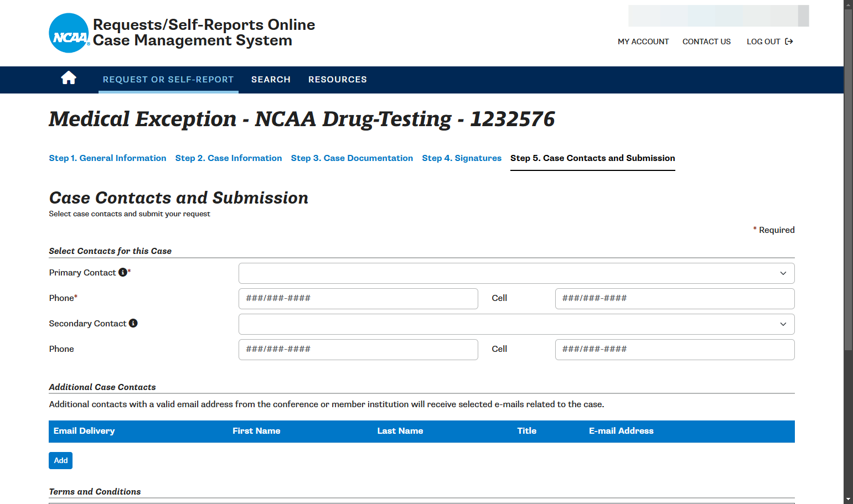This screenshot has width=853, height=504.
Task: Go to Step 1. General Information
Action: (x=107, y=158)
